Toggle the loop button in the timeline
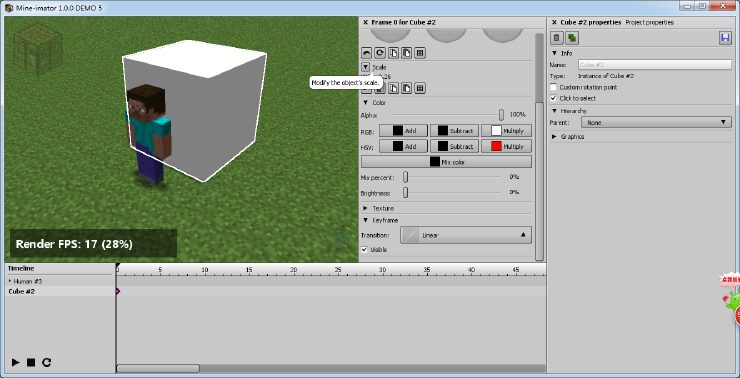The width and height of the screenshot is (740, 378). (46, 362)
